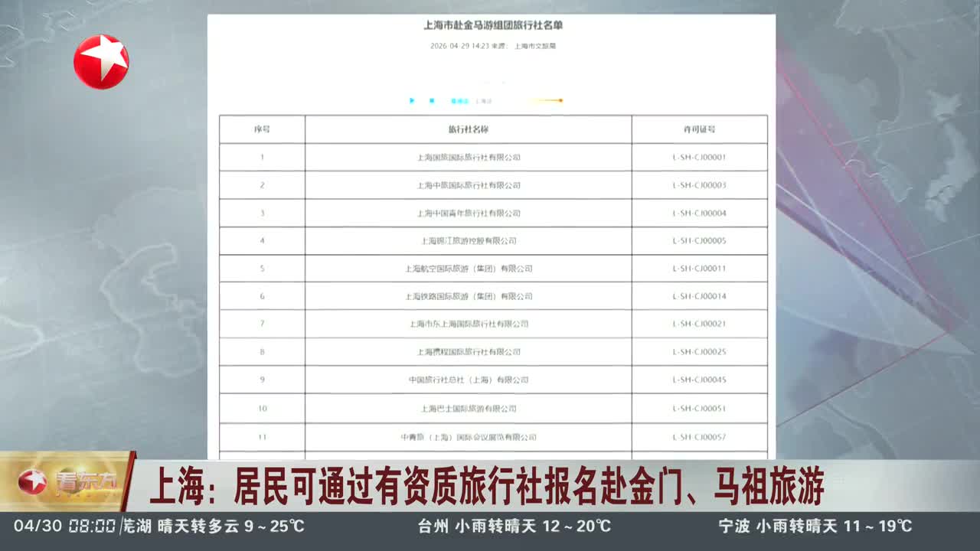980x551 pixels.
Task: Select 上海锦江旅游控股有限公司 in the list
Action: (x=468, y=241)
